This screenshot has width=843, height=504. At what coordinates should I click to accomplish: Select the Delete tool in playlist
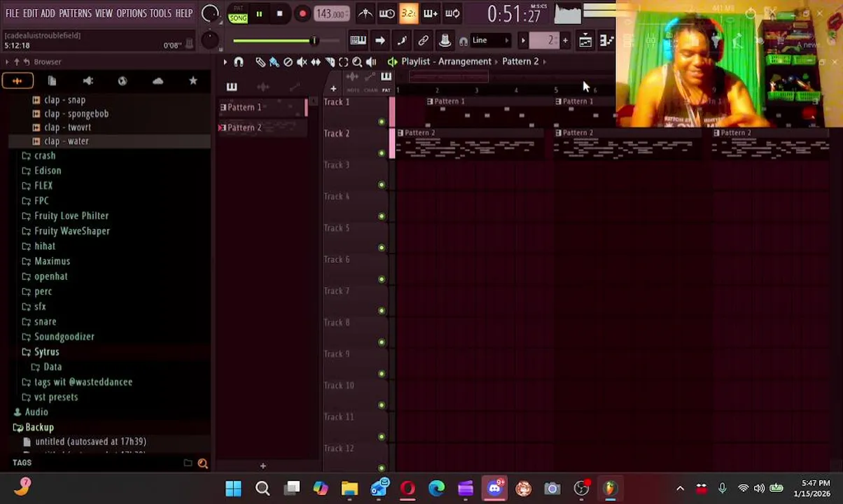tap(288, 62)
